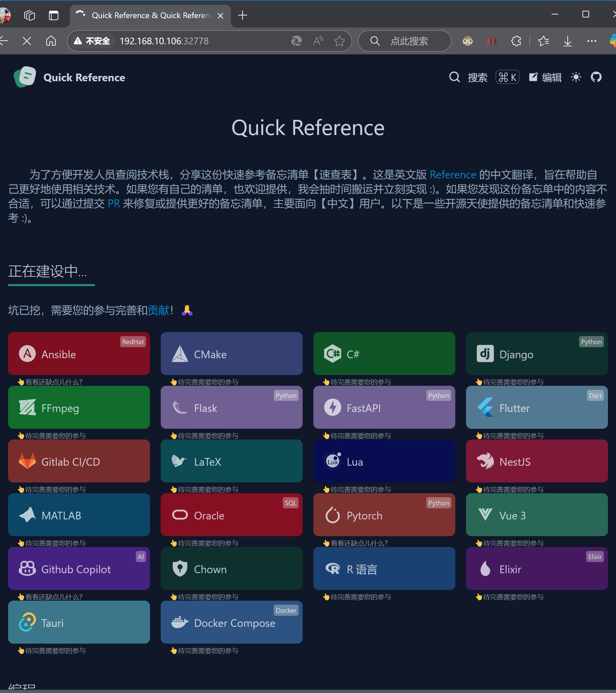Toggle the vertical tabs workspace icon
This screenshot has height=693, width=616.
30,15
